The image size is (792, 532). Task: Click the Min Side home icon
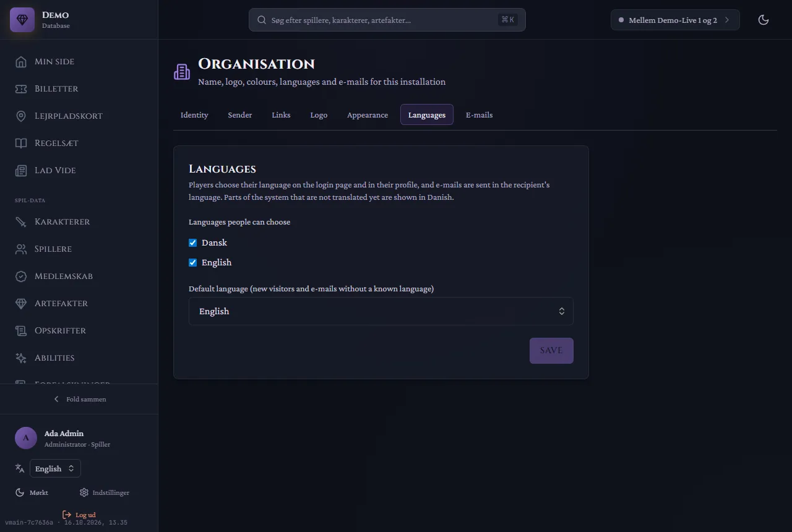tap(21, 61)
